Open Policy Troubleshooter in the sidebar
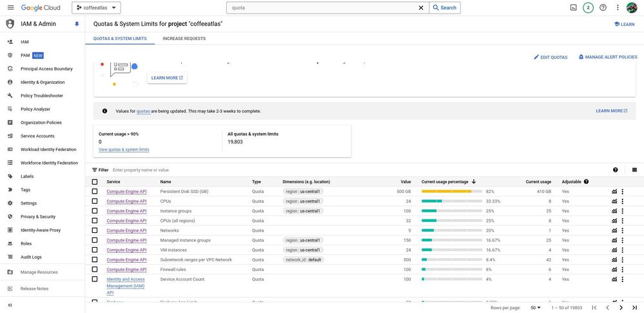Screen dimensions: 644x313 [x=43, y=96]
